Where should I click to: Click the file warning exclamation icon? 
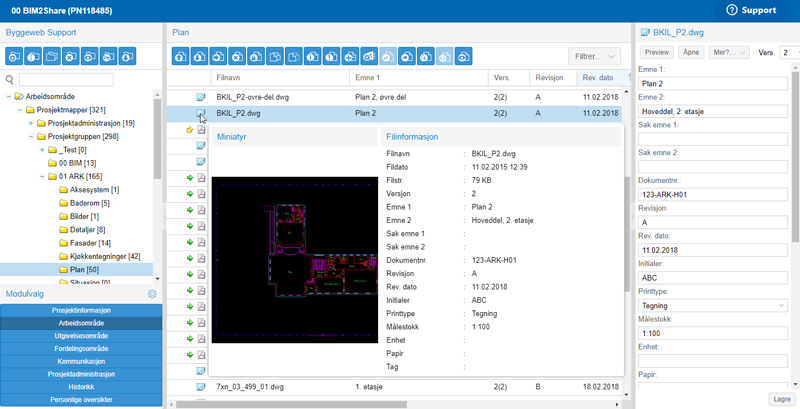pyautogui.click(x=332, y=56)
